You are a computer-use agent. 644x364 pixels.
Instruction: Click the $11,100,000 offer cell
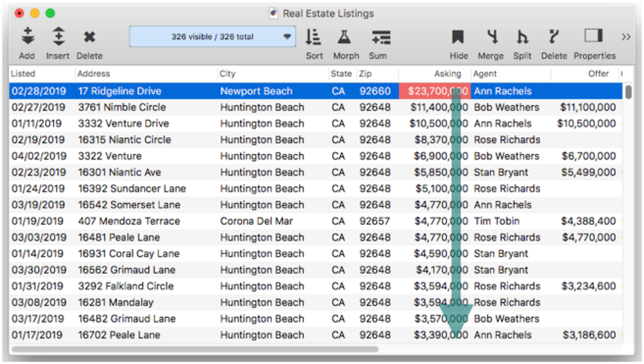coord(588,107)
